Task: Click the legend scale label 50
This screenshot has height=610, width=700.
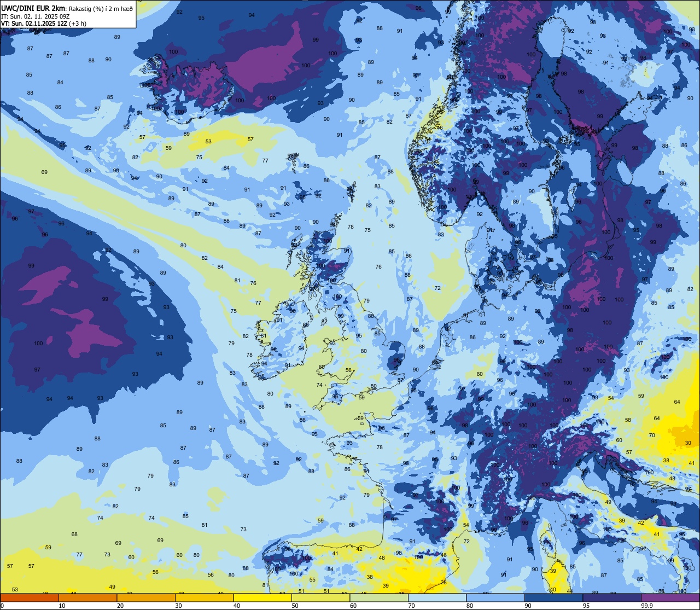Action: pos(295,606)
